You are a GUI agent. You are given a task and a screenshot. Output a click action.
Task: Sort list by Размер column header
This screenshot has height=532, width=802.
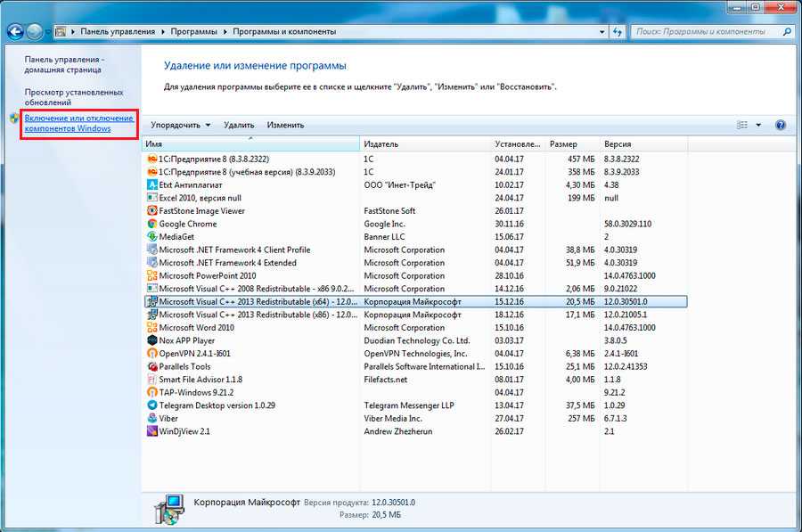click(563, 144)
